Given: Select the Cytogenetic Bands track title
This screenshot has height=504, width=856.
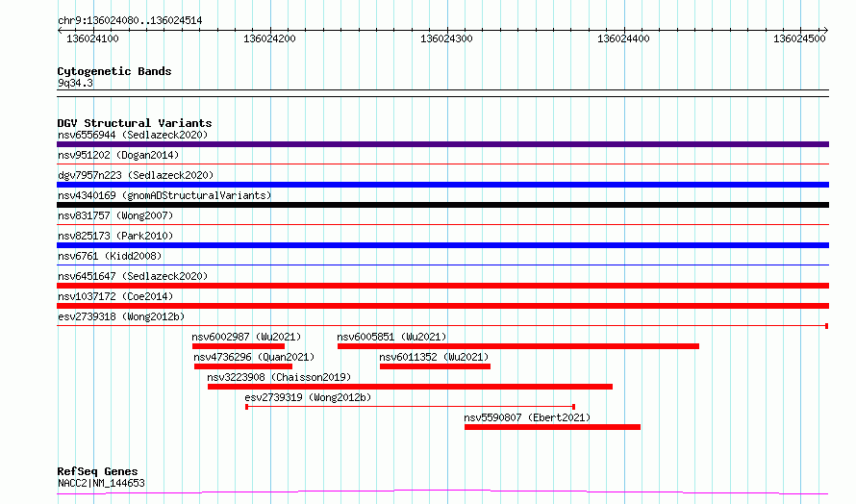Looking at the screenshot, I should point(114,71).
